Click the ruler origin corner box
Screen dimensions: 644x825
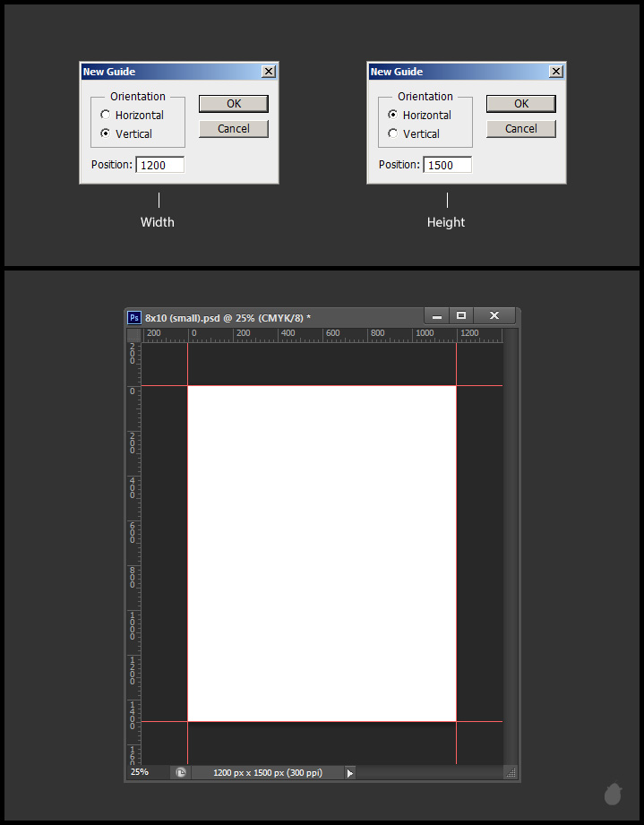(134, 335)
